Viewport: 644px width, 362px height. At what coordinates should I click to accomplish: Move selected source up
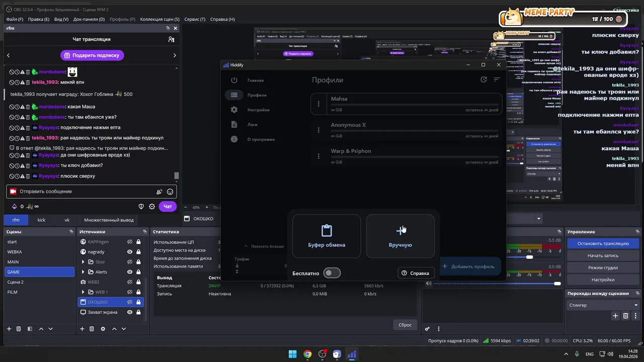pyautogui.click(x=114, y=329)
